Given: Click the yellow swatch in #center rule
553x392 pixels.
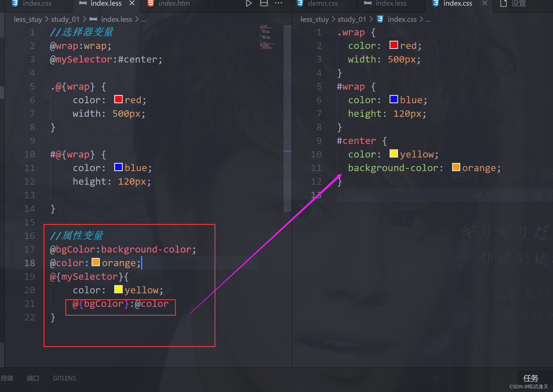Looking at the screenshot, I should [394, 154].
